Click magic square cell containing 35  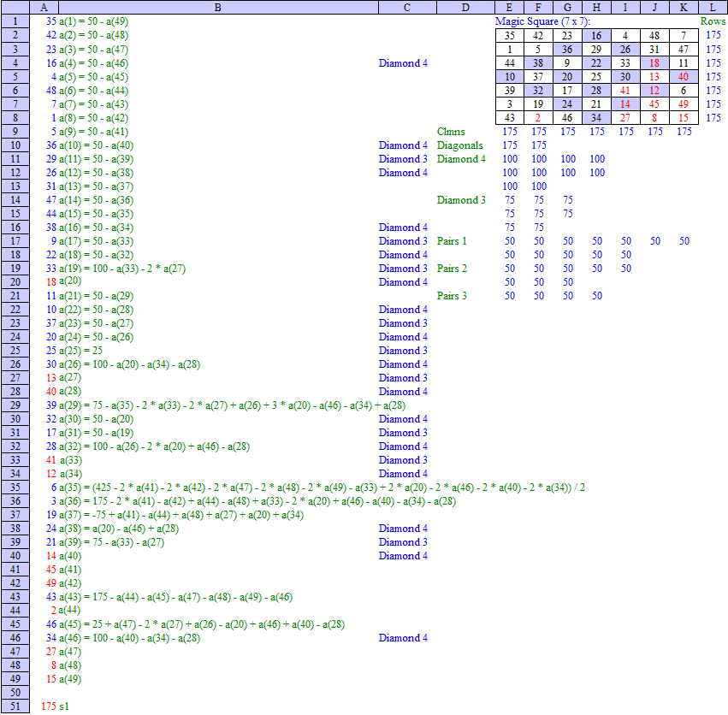coord(510,35)
